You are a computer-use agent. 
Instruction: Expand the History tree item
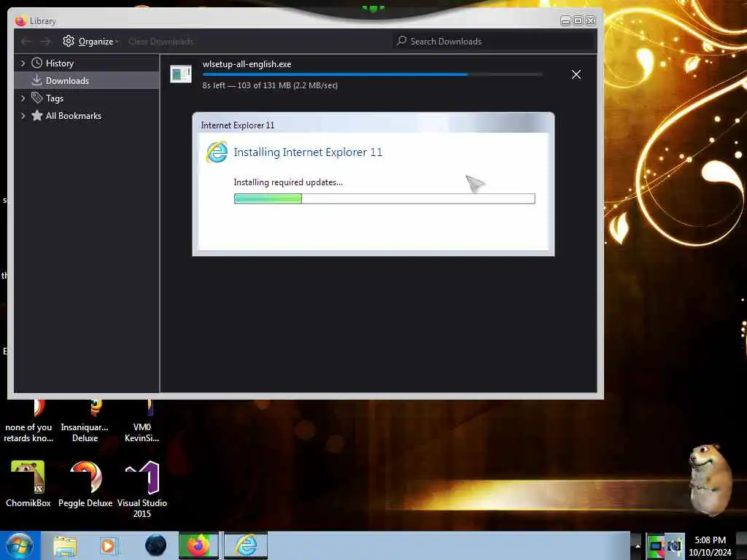tap(23, 63)
